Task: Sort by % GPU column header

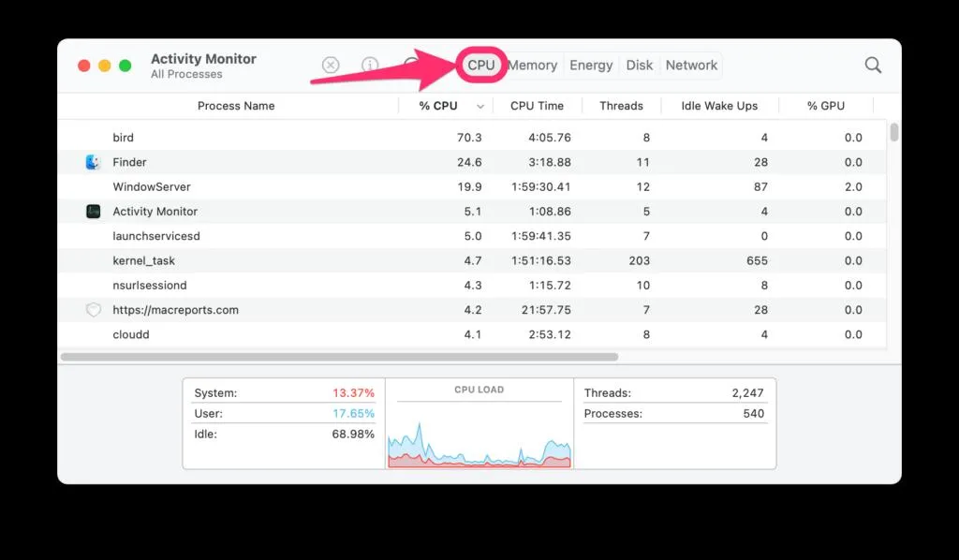Action: [x=826, y=106]
